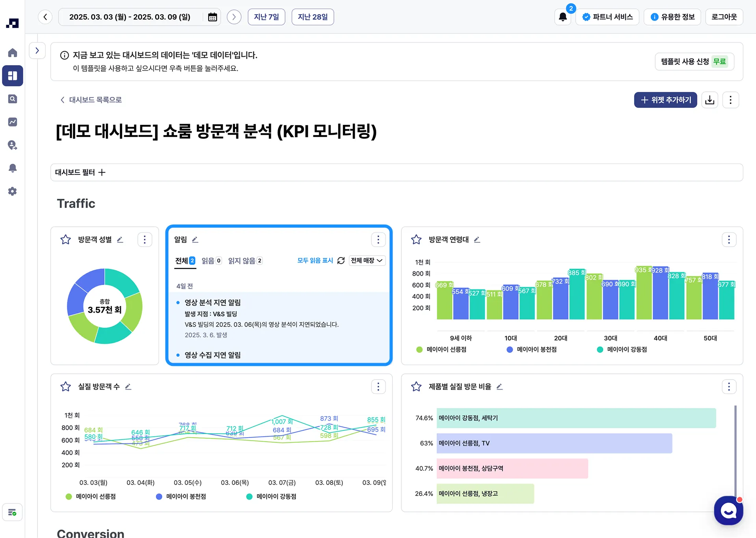The height and width of the screenshot is (538, 756).
Task: Go to home icon in sidebar
Action: point(13,53)
